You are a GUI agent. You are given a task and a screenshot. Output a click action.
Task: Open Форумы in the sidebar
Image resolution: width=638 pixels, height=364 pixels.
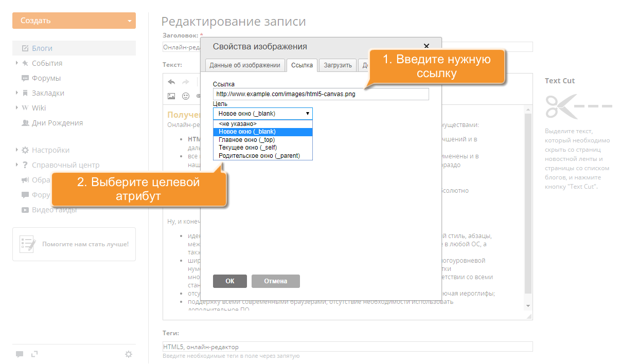click(x=46, y=78)
